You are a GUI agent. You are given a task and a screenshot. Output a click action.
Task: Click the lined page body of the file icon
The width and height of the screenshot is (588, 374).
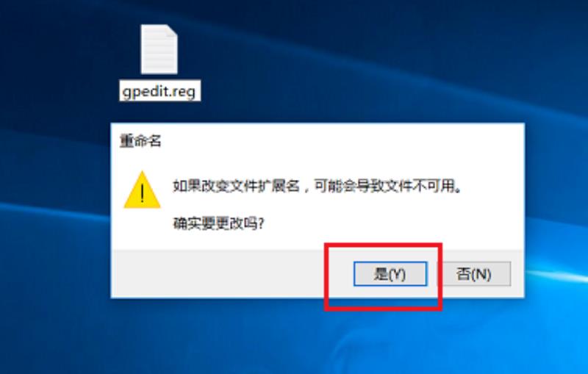[x=157, y=54]
